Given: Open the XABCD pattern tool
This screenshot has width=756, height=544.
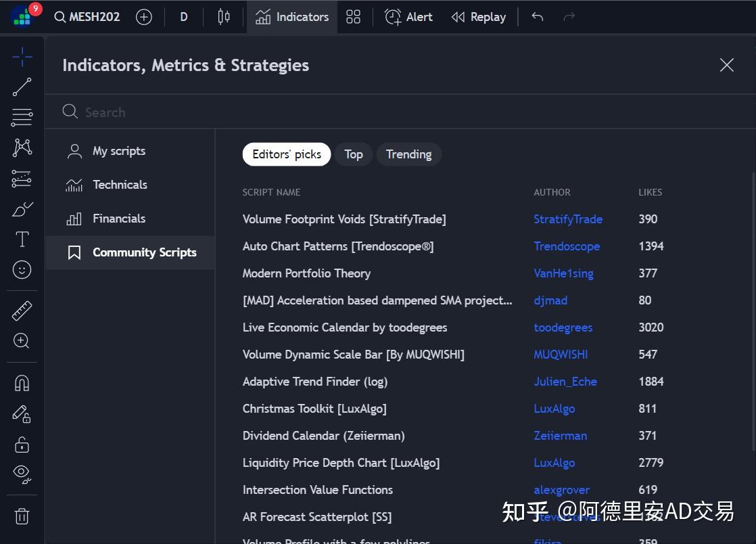Looking at the screenshot, I should [x=22, y=148].
